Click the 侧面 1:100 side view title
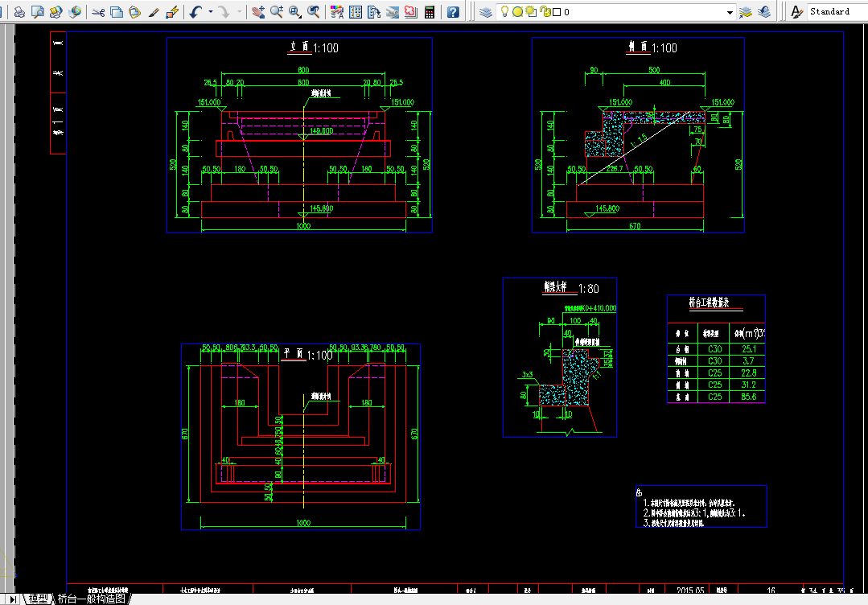This screenshot has width=868, height=605. [652, 47]
